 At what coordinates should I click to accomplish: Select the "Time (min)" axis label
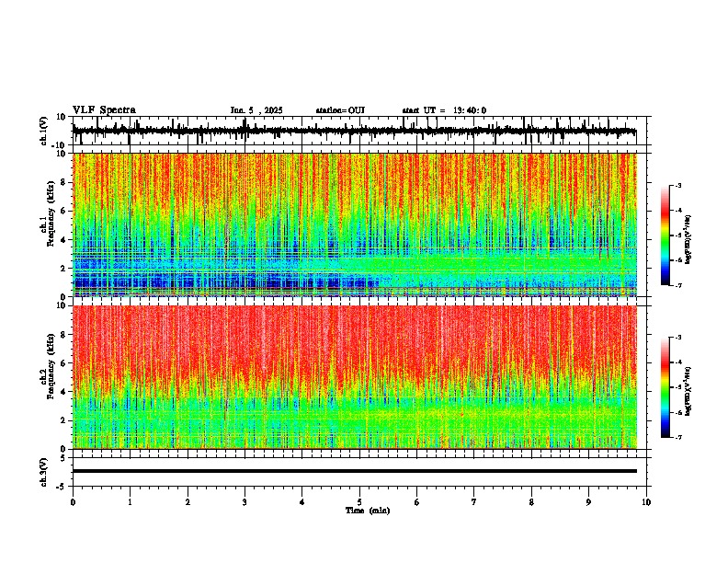tap(368, 511)
